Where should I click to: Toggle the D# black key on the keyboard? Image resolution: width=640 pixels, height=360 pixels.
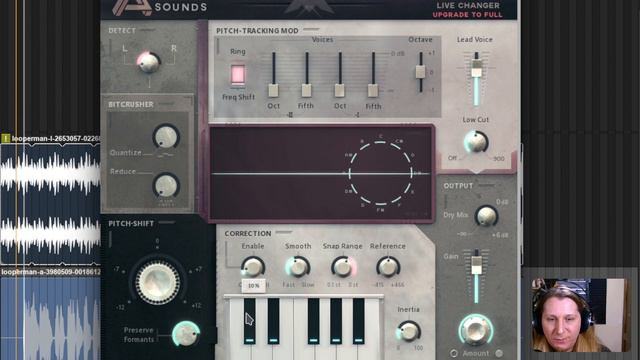click(x=273, y=320)
